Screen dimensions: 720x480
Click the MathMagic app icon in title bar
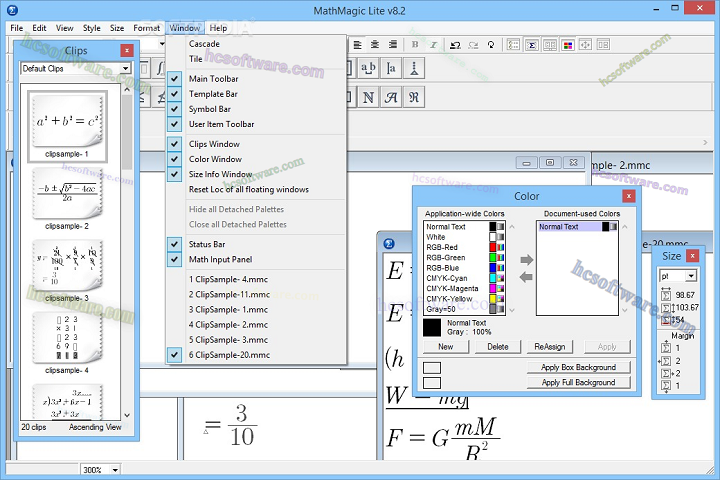tap(12, 10)
